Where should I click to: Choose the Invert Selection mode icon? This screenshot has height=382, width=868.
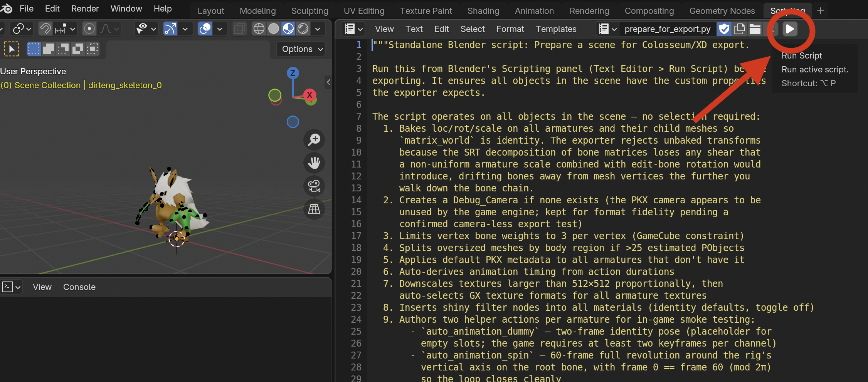click(77, 49)
